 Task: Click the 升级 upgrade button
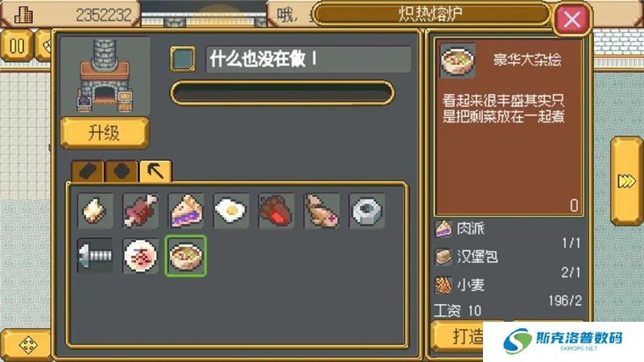coord(105,133)
